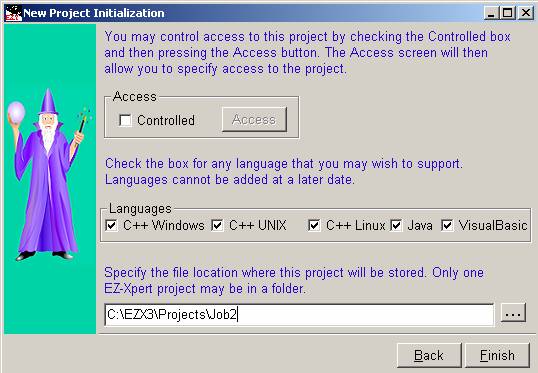Uncheck the Java language option
Viewport: 538px width, 373px height.
396,225
